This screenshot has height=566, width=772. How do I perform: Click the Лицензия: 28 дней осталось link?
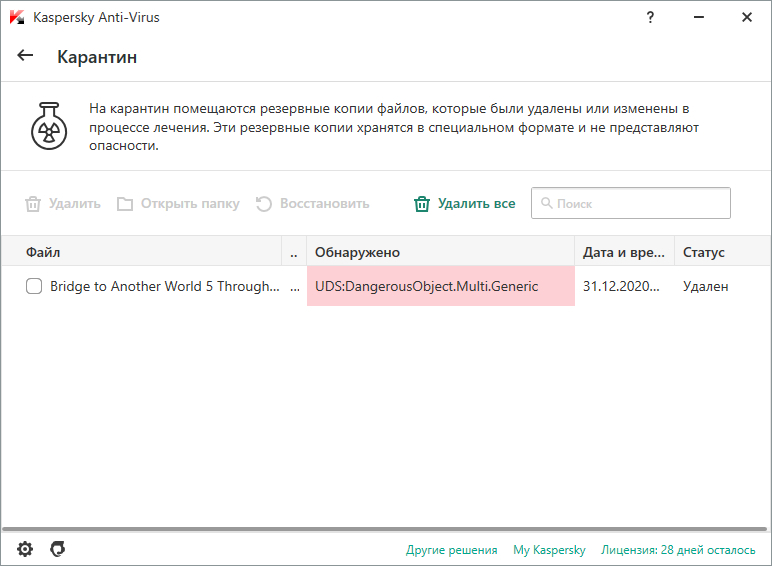(x=678, y=550)
